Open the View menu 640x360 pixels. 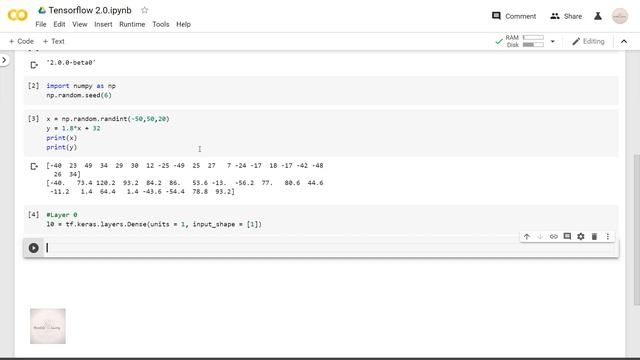(x=80, y=24)
